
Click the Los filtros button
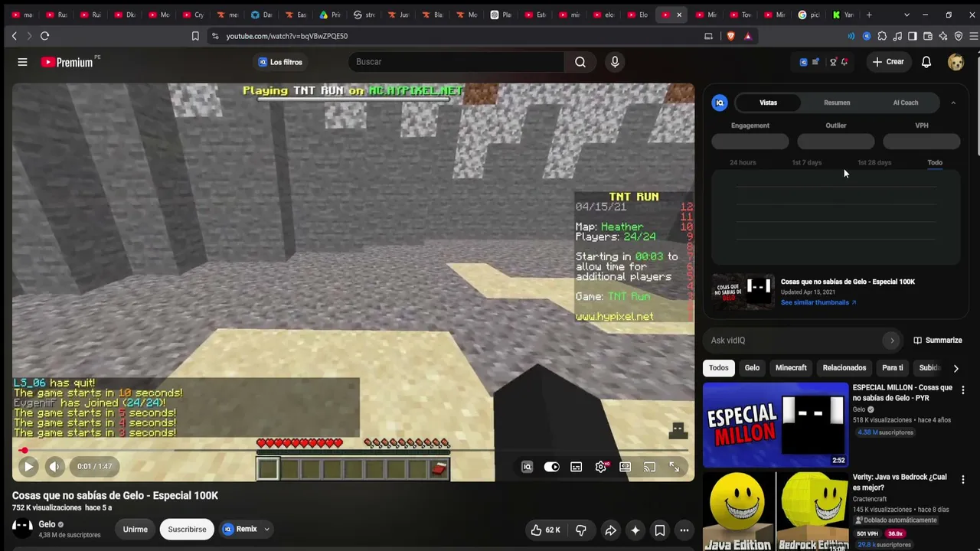click(280, 62)
